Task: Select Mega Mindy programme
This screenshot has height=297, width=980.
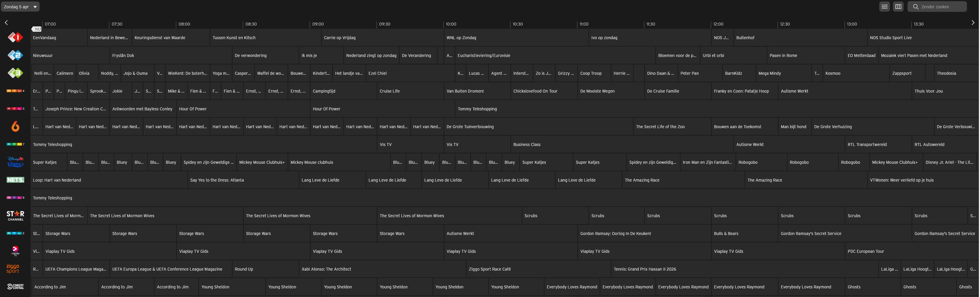Action: (784, 73)
